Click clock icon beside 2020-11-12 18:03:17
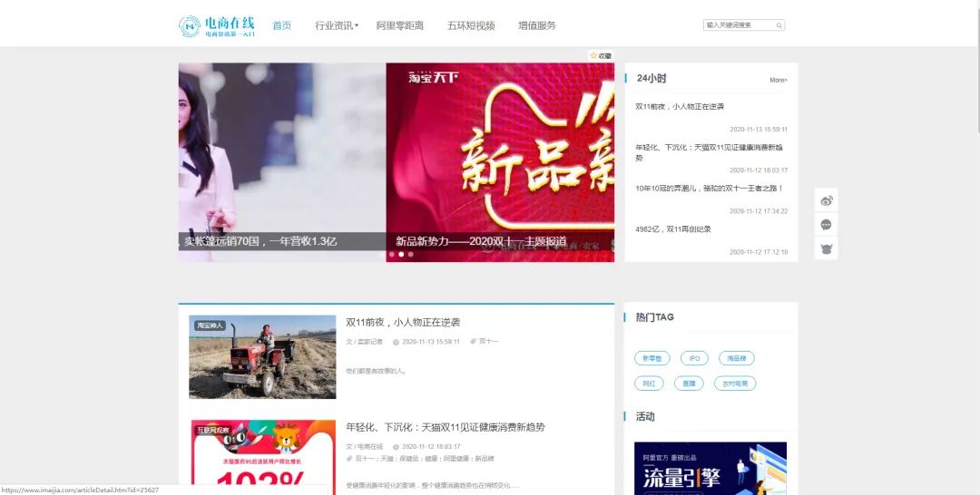Screen dimensions: 980x495 point(396,447)
